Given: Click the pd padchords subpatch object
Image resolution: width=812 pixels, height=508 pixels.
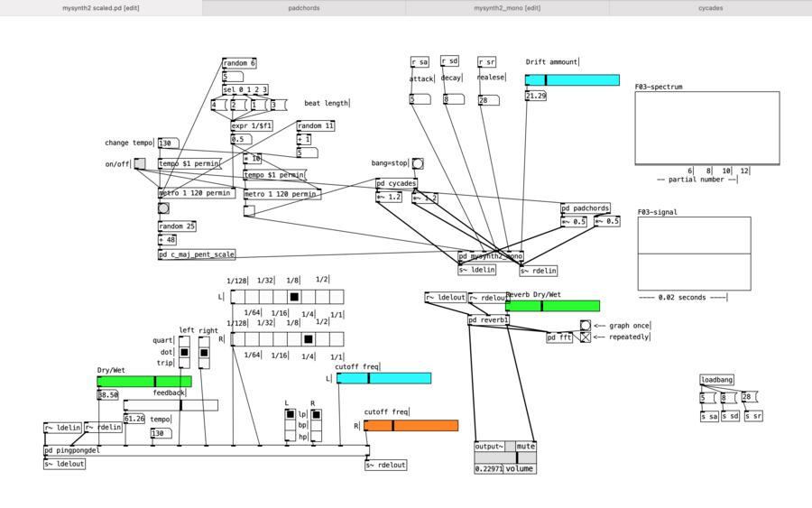Looking at the screenshot, I should (x=585, y=208).
